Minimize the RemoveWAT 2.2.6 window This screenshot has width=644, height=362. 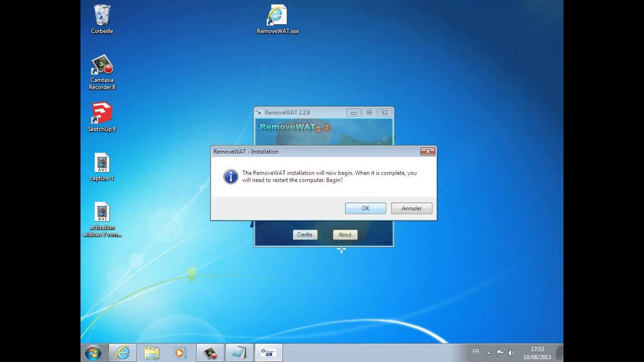[354, 113]
